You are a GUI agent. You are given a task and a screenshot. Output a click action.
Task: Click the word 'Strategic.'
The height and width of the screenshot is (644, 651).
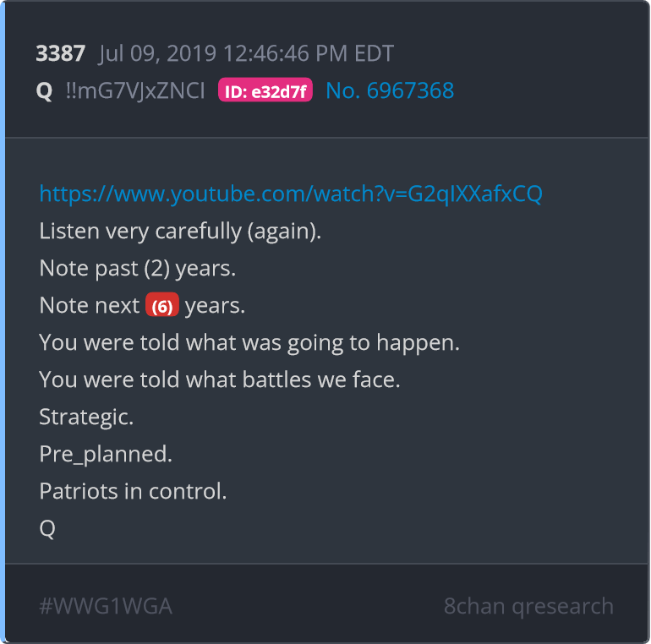coord(86,417)
